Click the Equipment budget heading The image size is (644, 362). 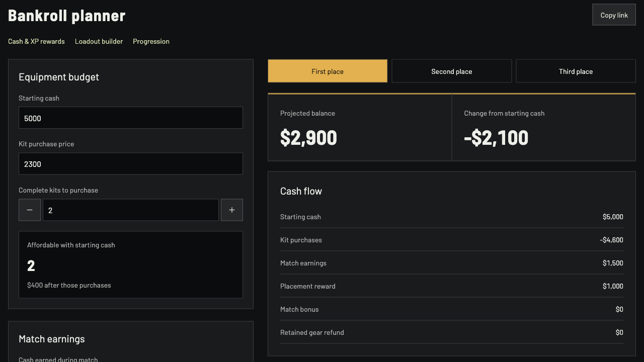(x=59, y=77)
